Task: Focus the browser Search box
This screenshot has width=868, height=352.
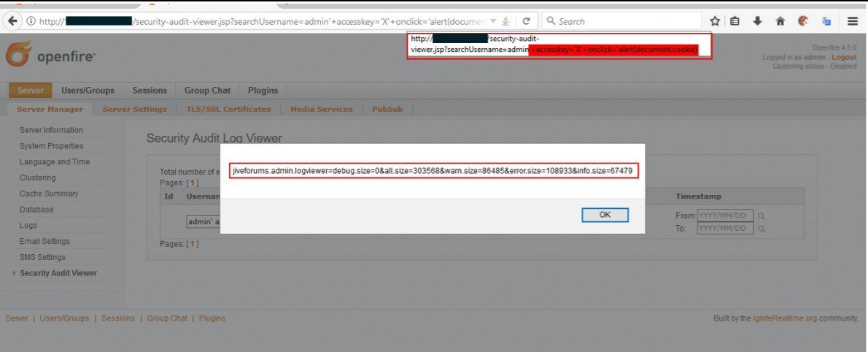Action: 621,22
